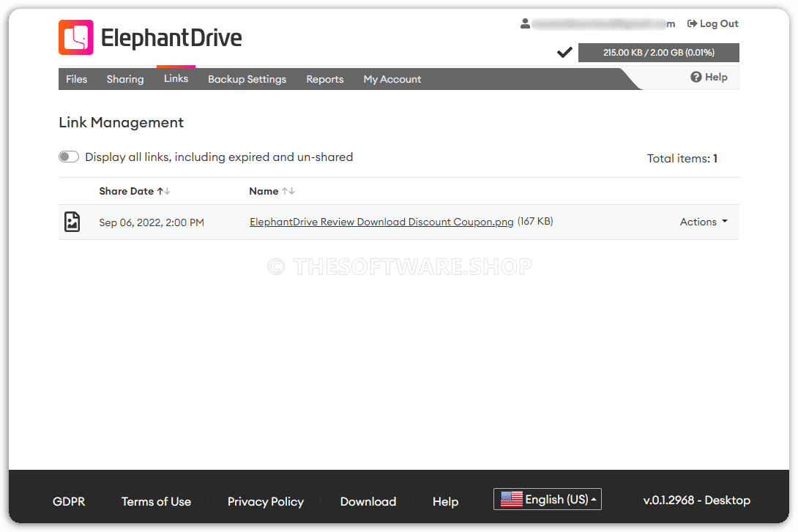View the Terms of Use page

(x=156, y=501)
